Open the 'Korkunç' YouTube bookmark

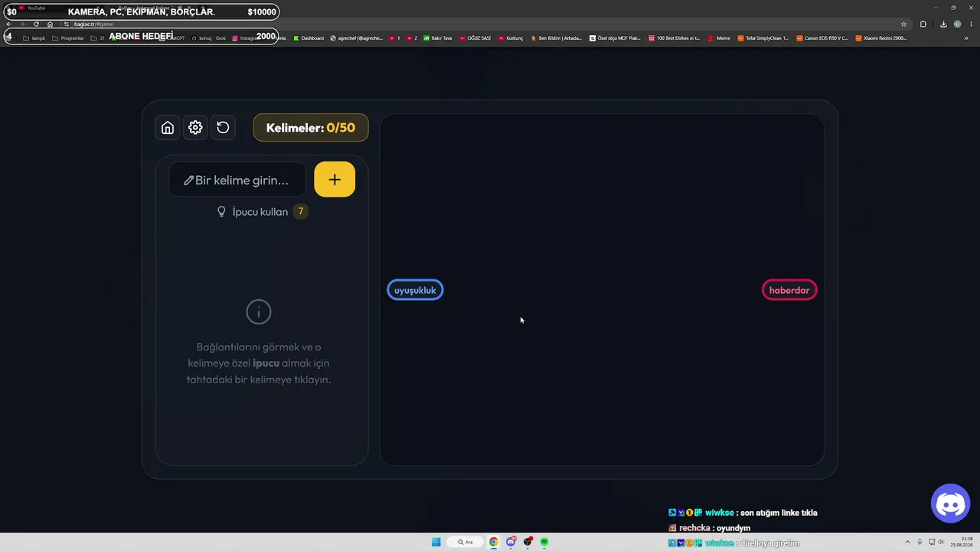(x=510, y=38)
